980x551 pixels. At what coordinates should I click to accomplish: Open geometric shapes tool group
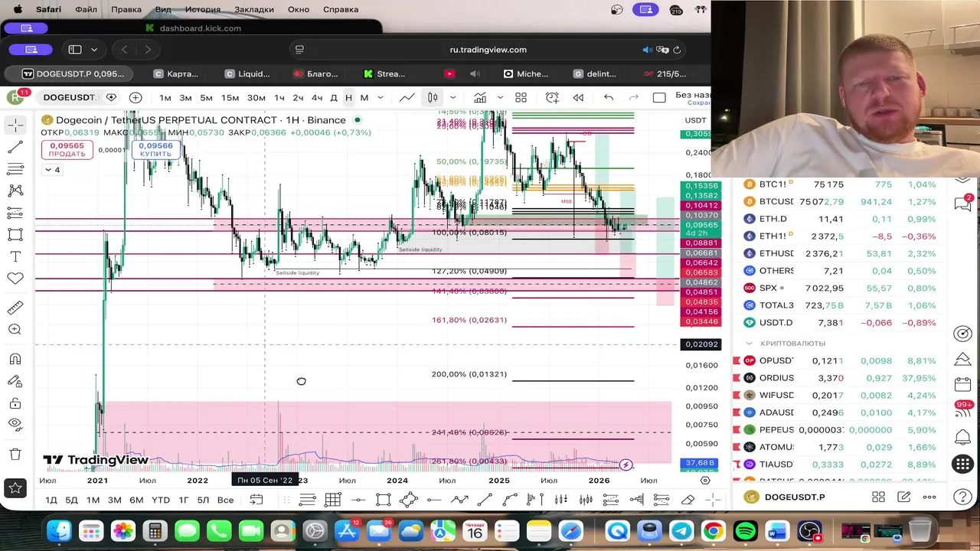click(x=15, y=235)
